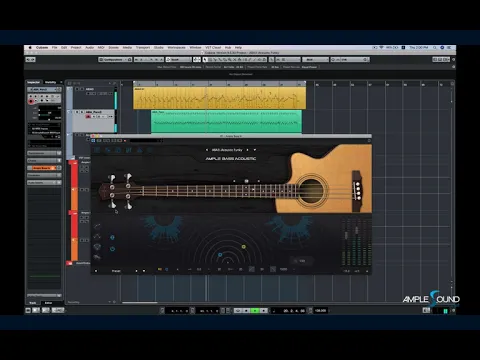
Task: Solo the selected ABA track
Action: pos(82,112)
